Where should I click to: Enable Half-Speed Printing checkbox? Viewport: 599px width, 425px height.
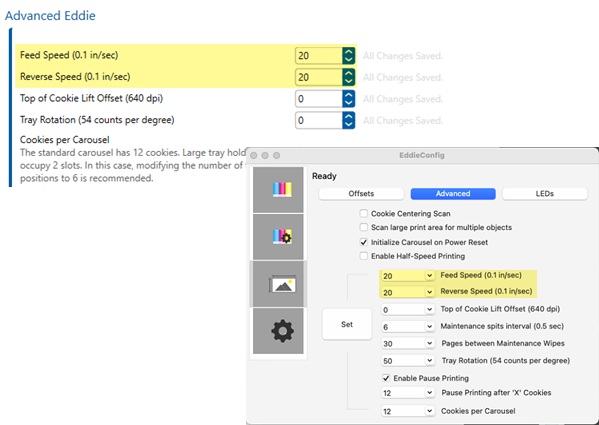point(364,256)
